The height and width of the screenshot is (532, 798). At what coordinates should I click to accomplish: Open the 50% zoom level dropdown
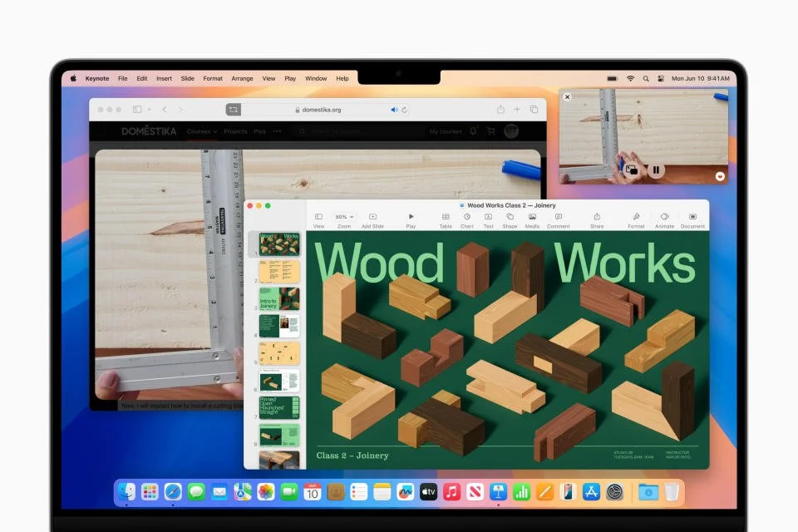pos(343,218)
